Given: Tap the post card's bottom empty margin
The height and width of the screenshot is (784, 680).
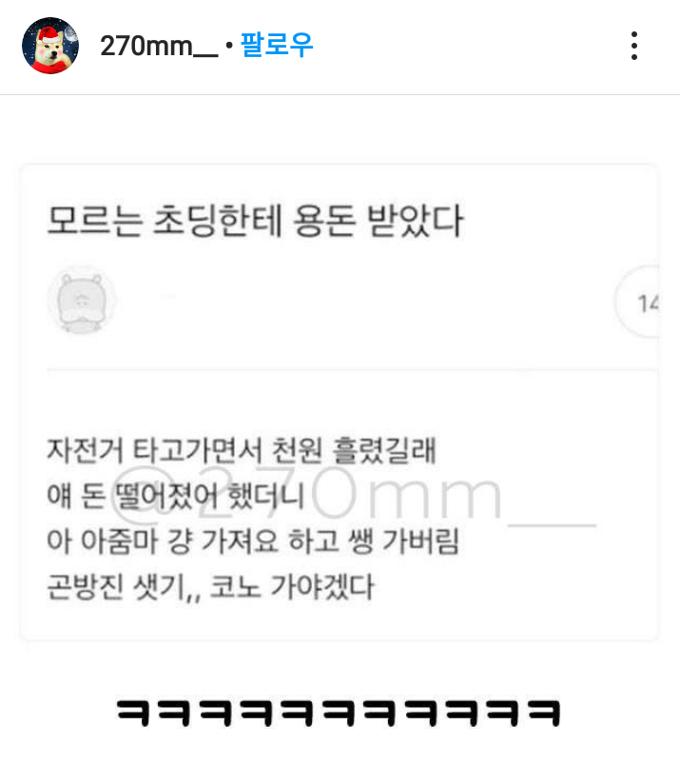Looking at the screenshot, I should pyautogui.click(x=340, y=622).
